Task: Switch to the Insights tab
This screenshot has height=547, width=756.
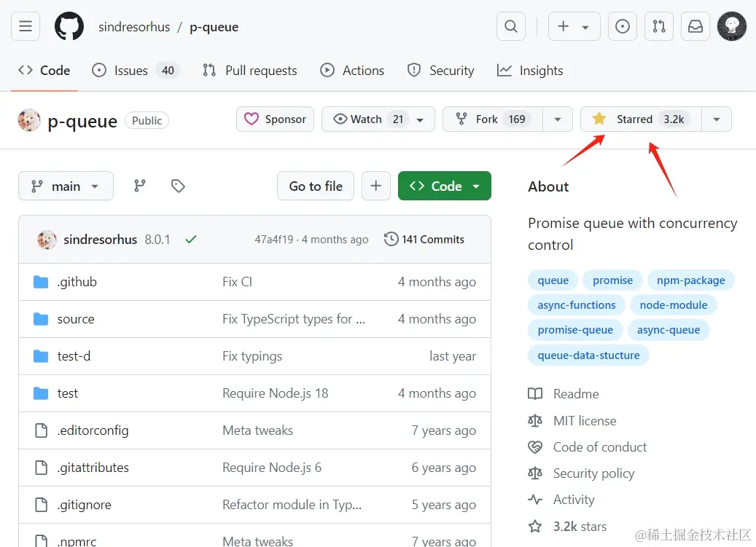Action: [530, 71]
